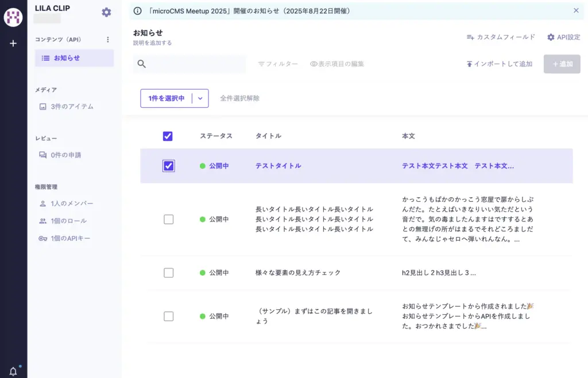Check the （サンプル）まずはこの記事 row checkbox
Viewport: 588px width, 378px height.
coord(168,316)
